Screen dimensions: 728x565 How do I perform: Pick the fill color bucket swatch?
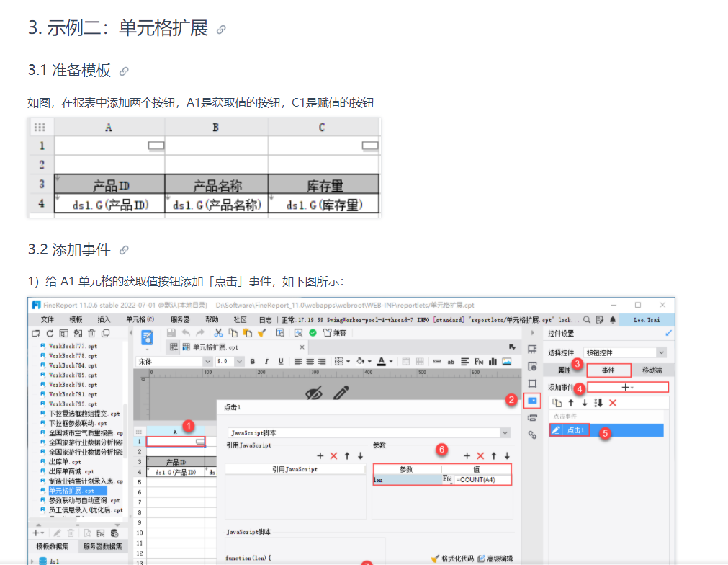click(x=360, y=362)
